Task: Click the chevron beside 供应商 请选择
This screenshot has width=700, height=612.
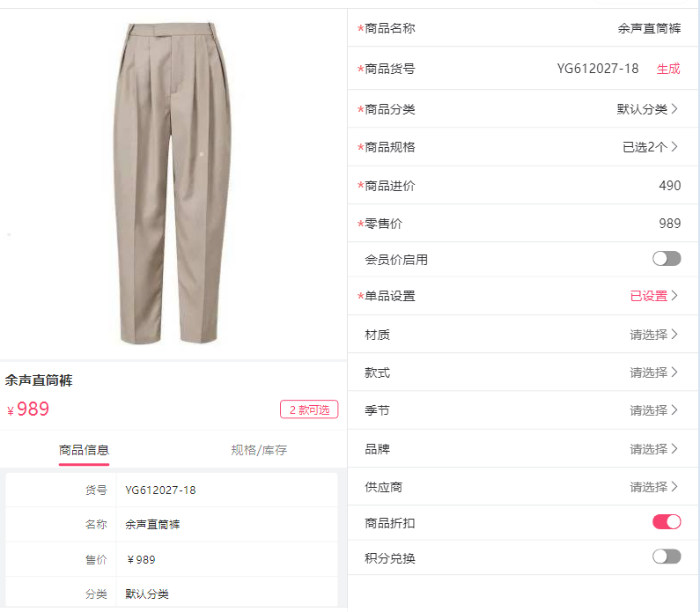Action: point(674,486)
